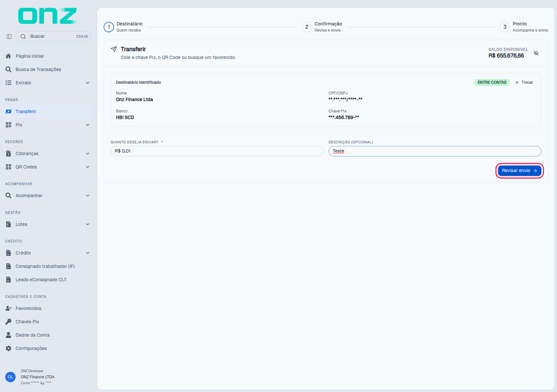The height and width of the screenshot is (392, 557).
Task: Toggle balance visibility eye icon
Action: (536, 53)
